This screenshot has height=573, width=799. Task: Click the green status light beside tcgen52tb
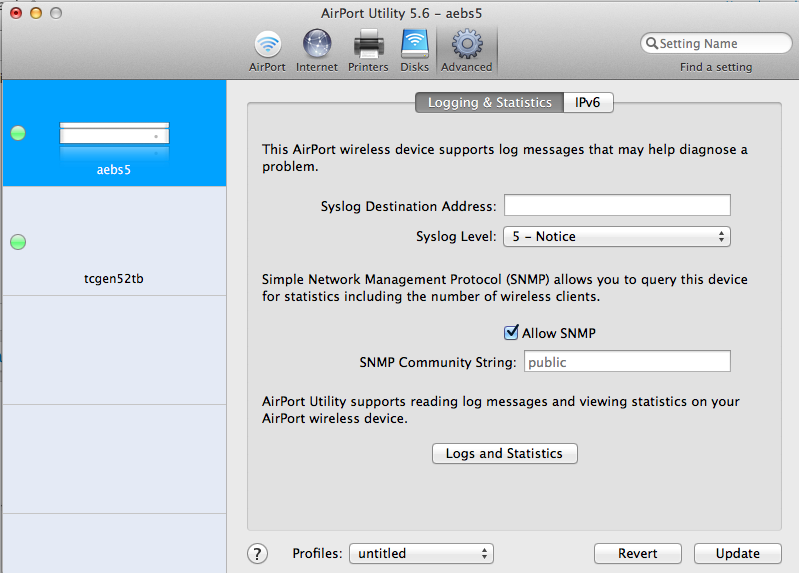click(x=18, y=242)
